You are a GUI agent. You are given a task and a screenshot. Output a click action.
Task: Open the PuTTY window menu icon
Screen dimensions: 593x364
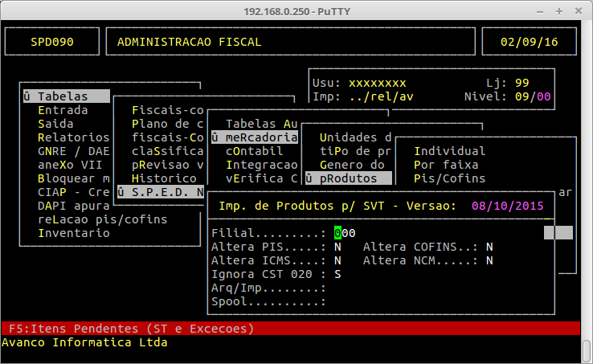tap(10, 10)
